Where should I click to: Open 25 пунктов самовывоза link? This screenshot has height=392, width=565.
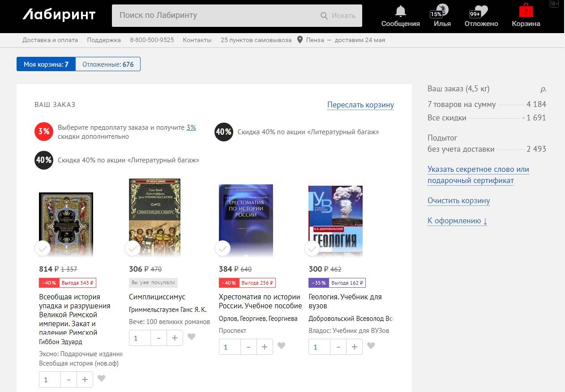point(256,40)
